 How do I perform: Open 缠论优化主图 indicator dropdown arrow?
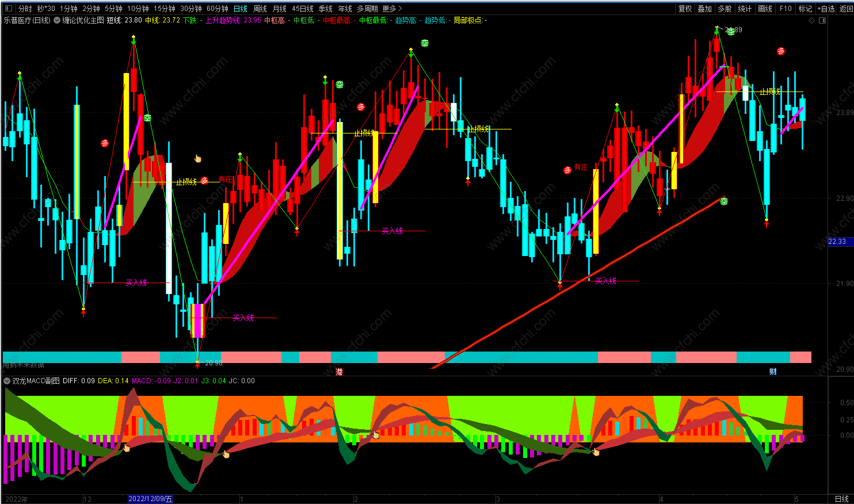click(57, 20)
